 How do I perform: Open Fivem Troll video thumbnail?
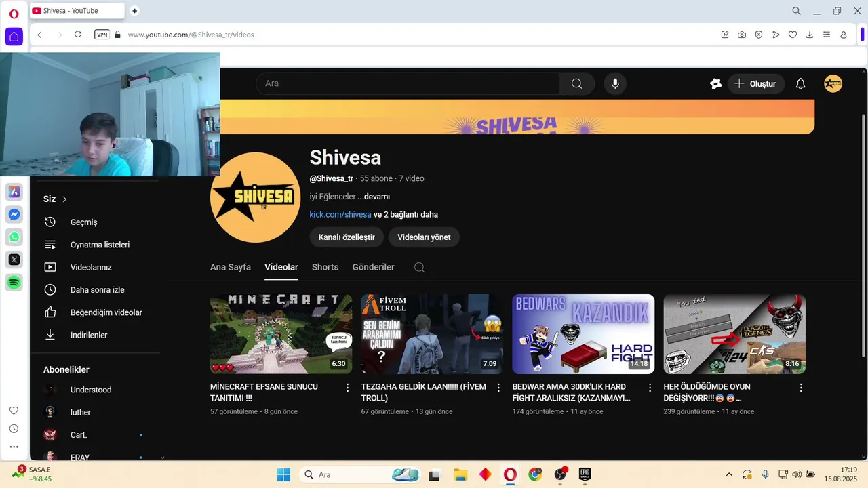tap(432, 334)
